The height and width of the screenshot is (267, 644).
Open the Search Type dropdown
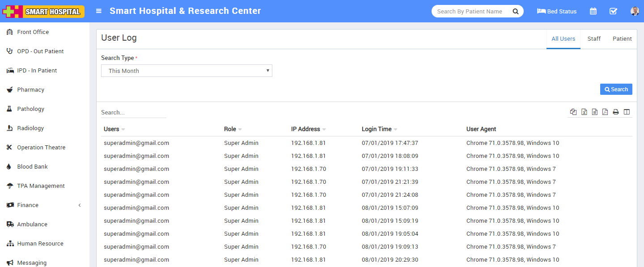click(186, 71)
